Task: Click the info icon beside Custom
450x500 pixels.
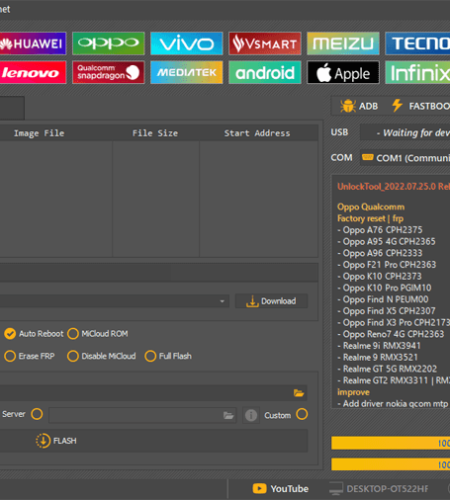Action: pos(251,415)
